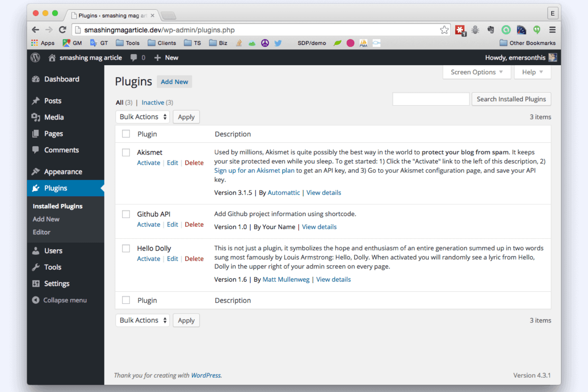This screenshot has width=588, height=392.
Task: Check the select-all box in table footer
Action: click(x=126, y=300)
